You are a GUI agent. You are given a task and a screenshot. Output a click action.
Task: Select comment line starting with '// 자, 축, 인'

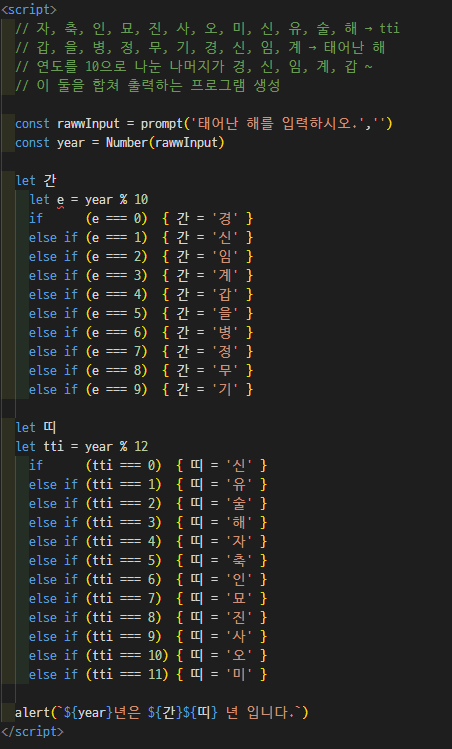point(207,29)
